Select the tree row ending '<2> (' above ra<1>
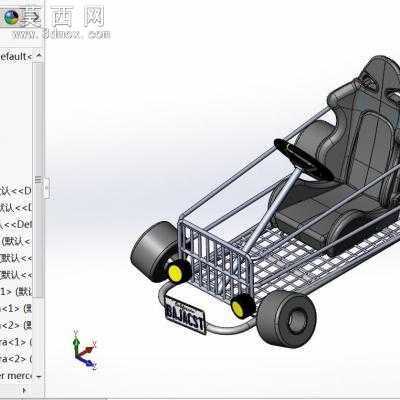 (x=16, y=325)
